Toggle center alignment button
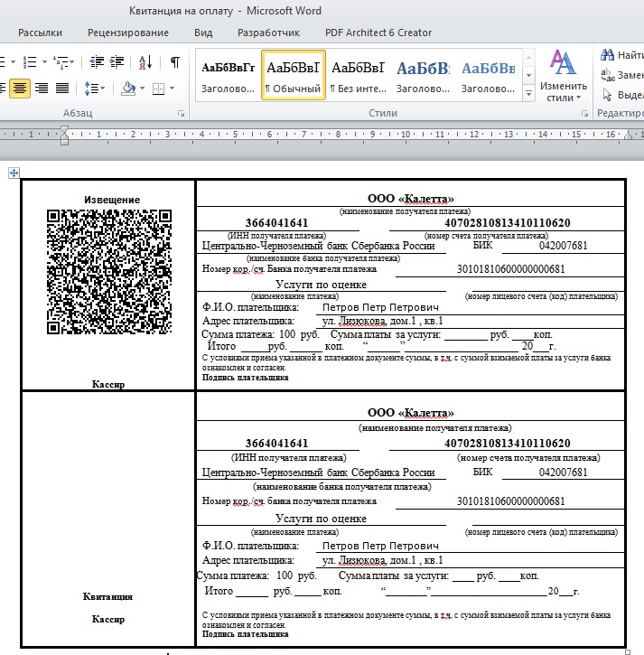644x655 pixels. (x=20, y=89)
